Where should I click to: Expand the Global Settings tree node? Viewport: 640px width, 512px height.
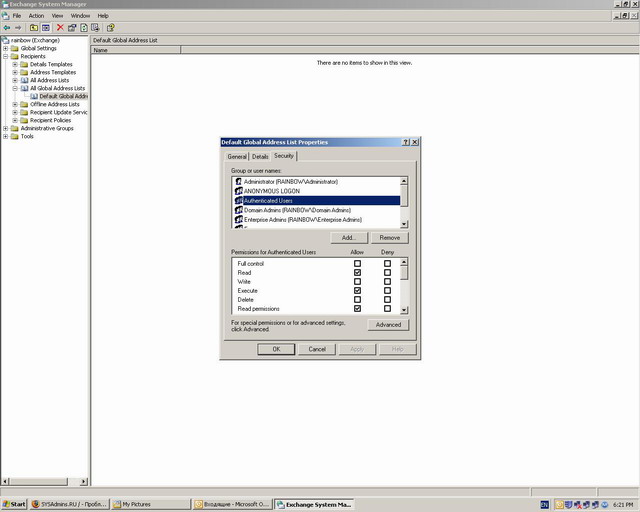(x=5, y=48)
